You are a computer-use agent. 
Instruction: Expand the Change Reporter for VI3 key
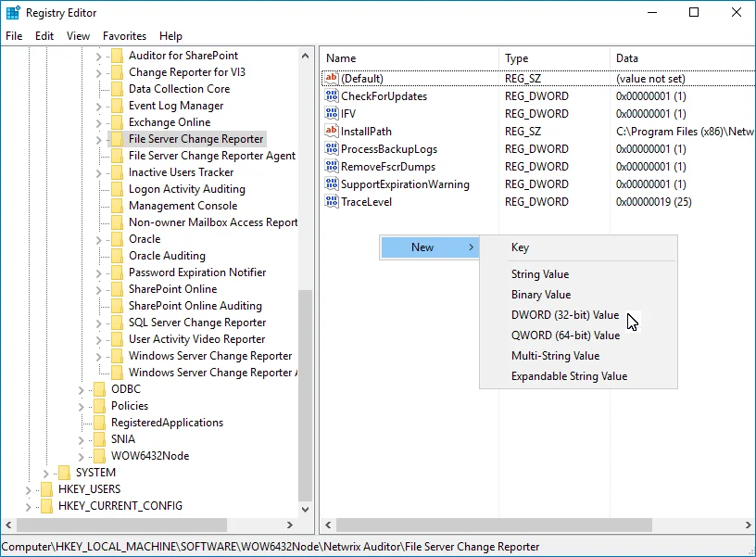tap(98, 73)
